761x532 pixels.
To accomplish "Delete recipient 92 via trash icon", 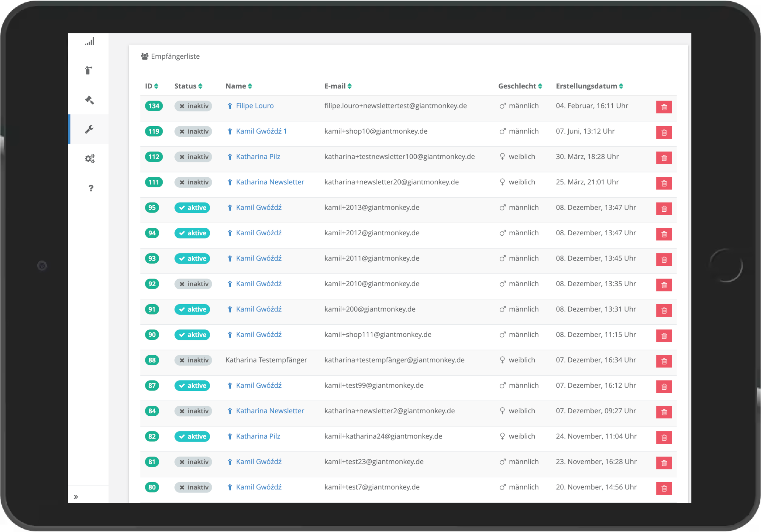I will click(x=664, y=285).
